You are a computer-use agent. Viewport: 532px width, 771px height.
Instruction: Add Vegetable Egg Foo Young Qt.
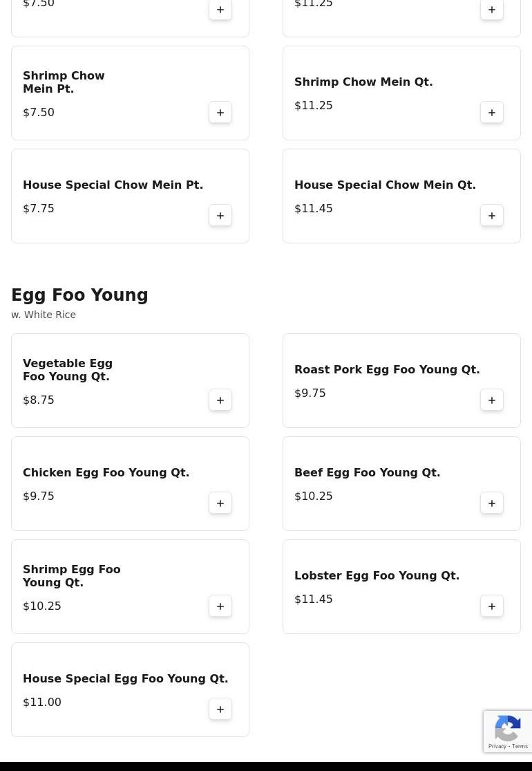click(220, 400)
